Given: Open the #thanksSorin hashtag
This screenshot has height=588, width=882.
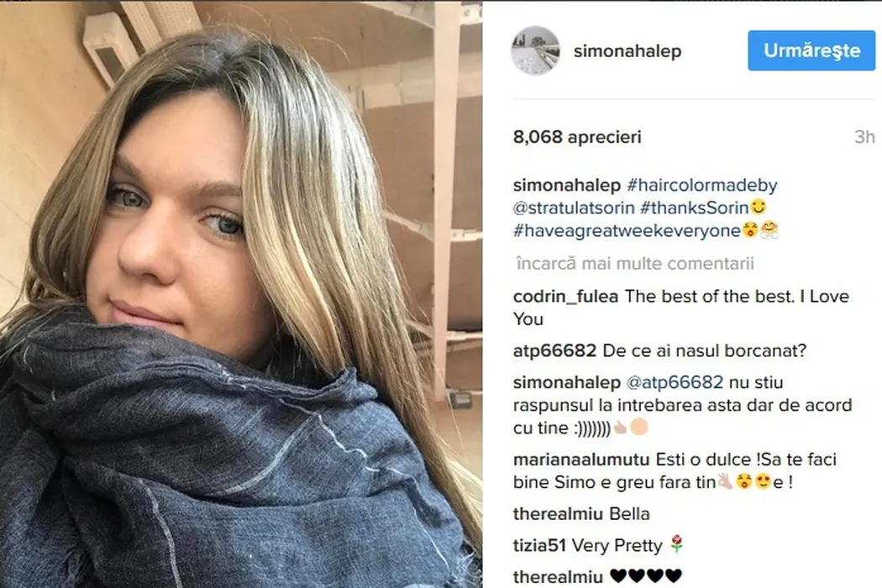Looking at the screenshot, I should pyautogui.click(x=695, y=207).
